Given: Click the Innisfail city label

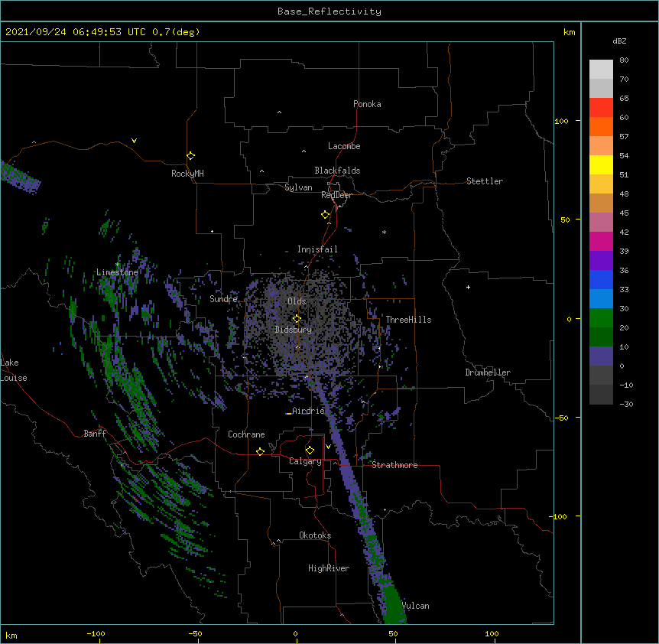Looking at the screenshot, I should tap(317, 249).
